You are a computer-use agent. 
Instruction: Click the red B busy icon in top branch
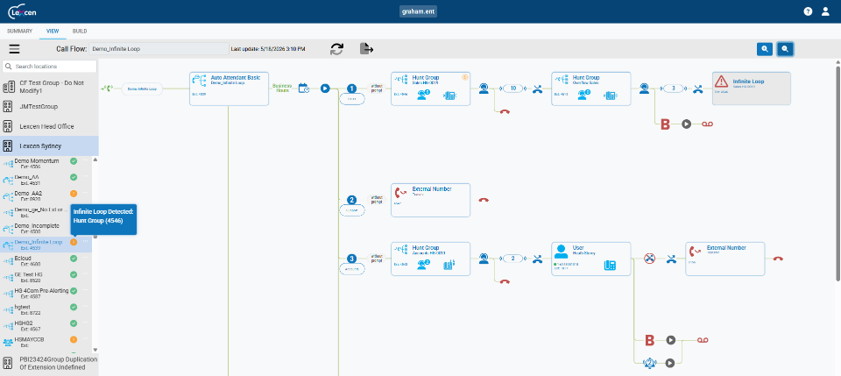click(665, 124)
